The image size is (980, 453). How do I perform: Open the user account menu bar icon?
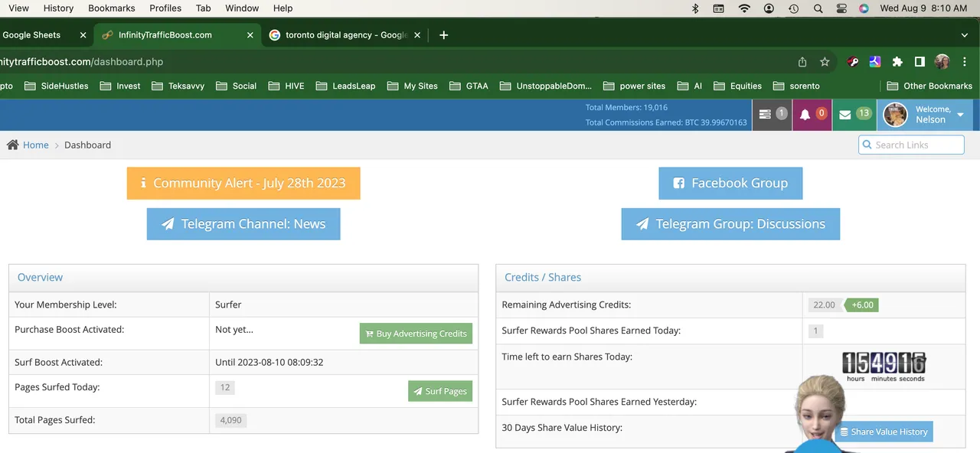[x=769, y=8]
